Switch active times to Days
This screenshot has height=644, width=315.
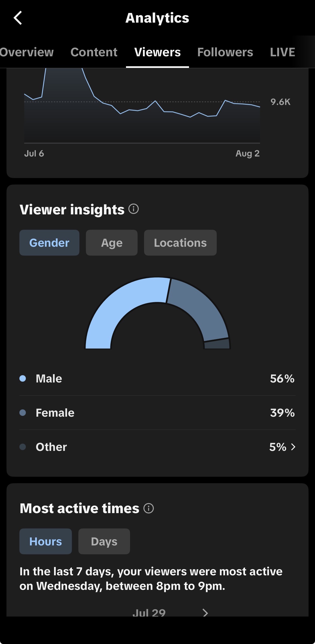pyautogui.click(x=104, y=541)
